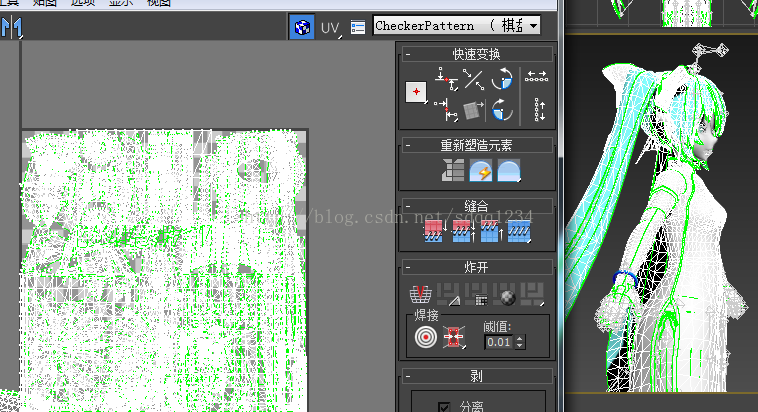Click Flatten by Smoothing Group icon
The height and width of the screenshot is (412, 758).
477,294
